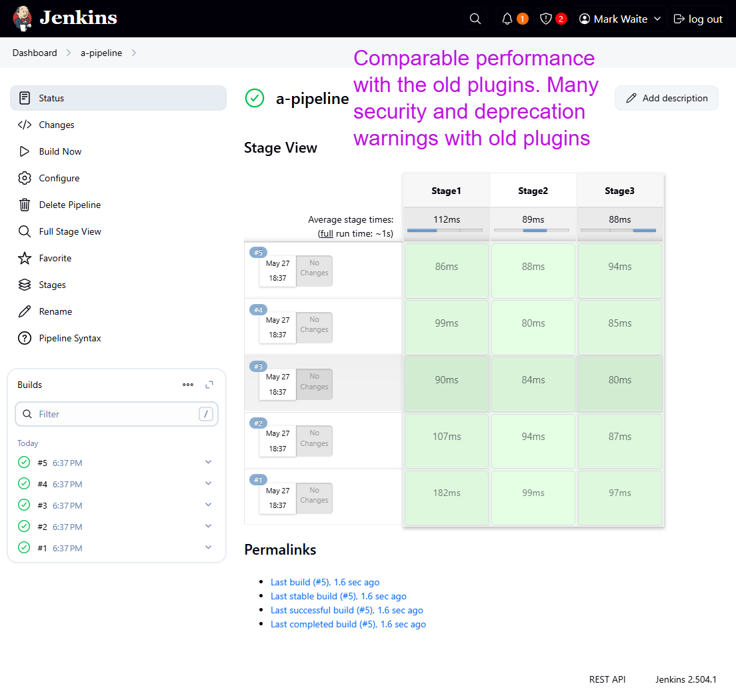Open the Mark Waite user dropdown
The image size is (736, 700).
[x=620, y=19]
